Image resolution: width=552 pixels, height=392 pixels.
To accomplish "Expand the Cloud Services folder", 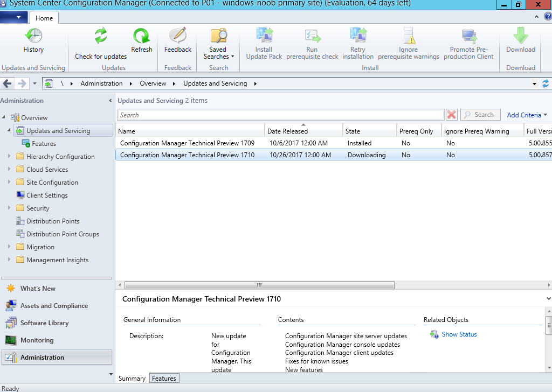I will pos(9,169).
